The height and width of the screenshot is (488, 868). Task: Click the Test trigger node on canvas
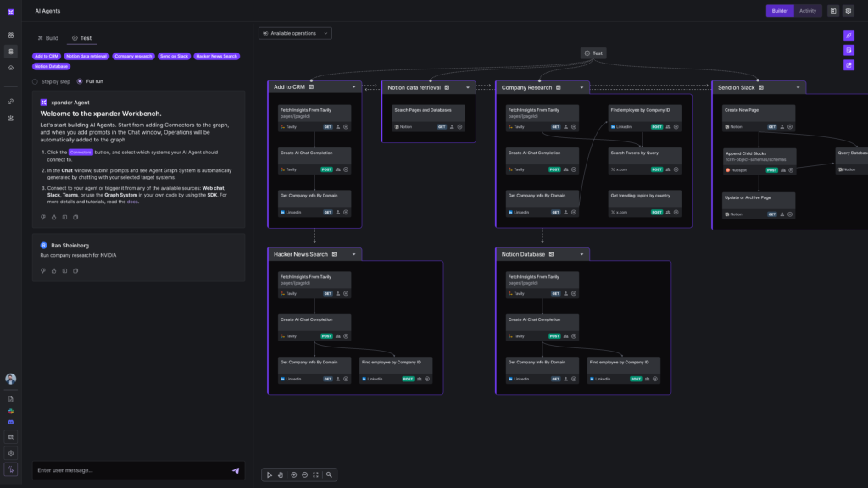coord(593,53)
